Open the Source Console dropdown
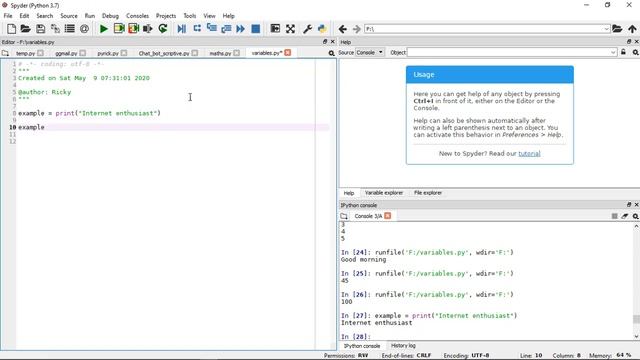The image size is (640, 360). (369, 52)
